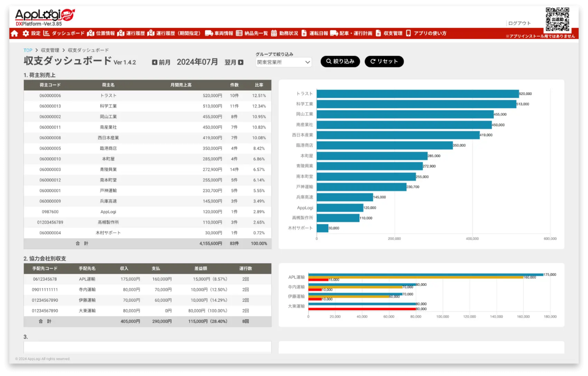Open the 運転日報 menu item
This screenshot has width=588, height=376.
[315, 33]
